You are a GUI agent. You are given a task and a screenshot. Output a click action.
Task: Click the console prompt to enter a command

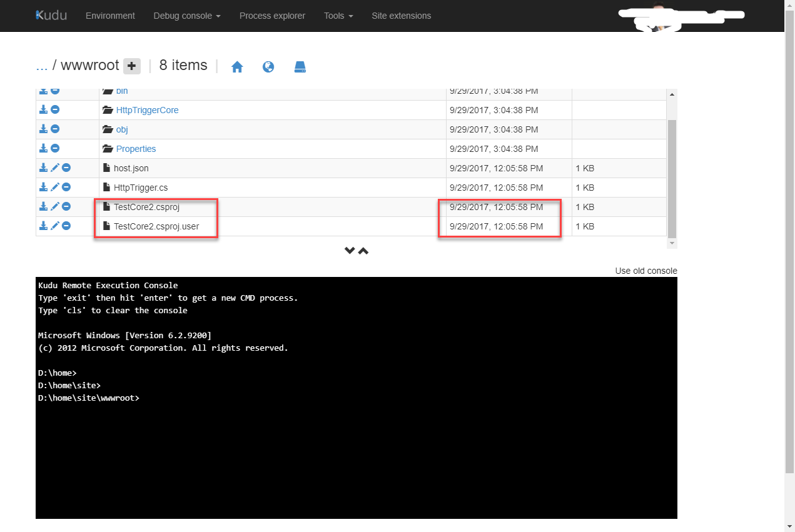click(250, 398)
